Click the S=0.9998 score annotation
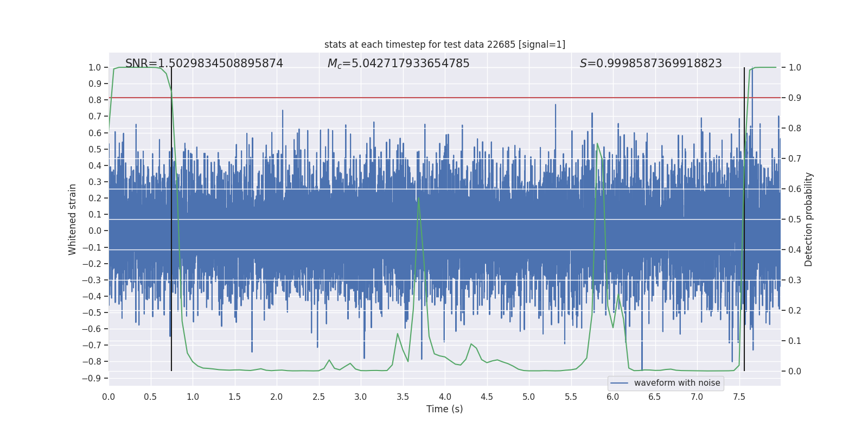The height and width of the screenshot is (434, 868). 650,63
